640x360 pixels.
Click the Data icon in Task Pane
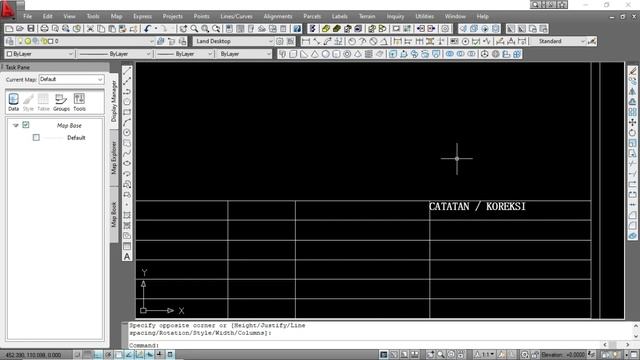pyautogui.click(x=13, y=102)
